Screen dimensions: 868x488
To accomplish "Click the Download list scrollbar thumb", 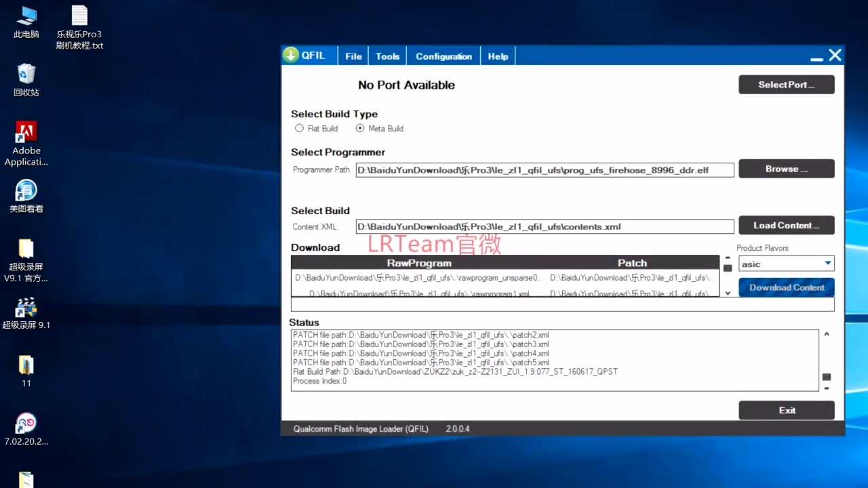I will point(728,268).
